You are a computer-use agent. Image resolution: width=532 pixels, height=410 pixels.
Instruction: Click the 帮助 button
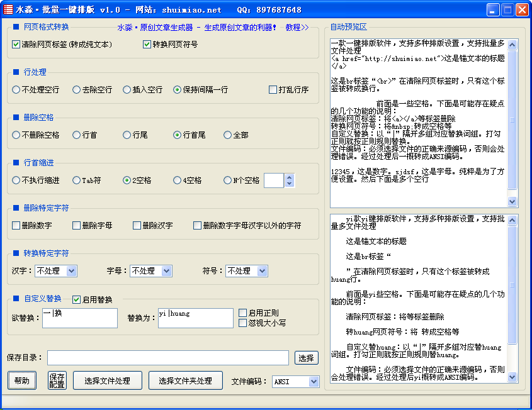[22, 380]
